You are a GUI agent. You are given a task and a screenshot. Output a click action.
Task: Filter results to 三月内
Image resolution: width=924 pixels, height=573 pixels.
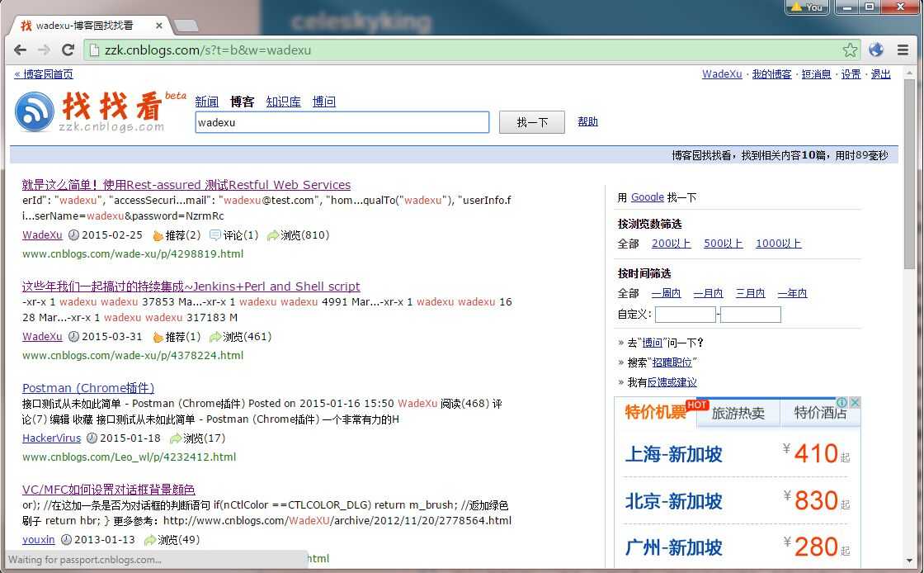coord(750,293)
